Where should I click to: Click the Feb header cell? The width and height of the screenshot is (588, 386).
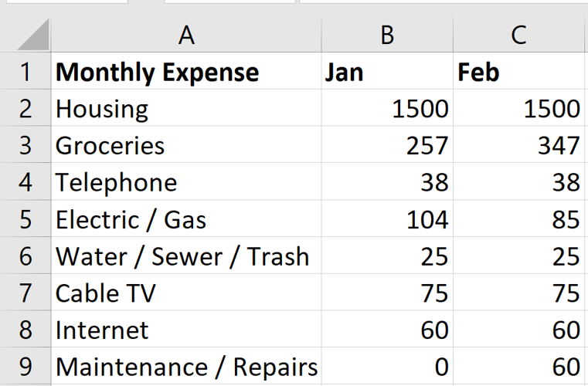click(519, 72)
